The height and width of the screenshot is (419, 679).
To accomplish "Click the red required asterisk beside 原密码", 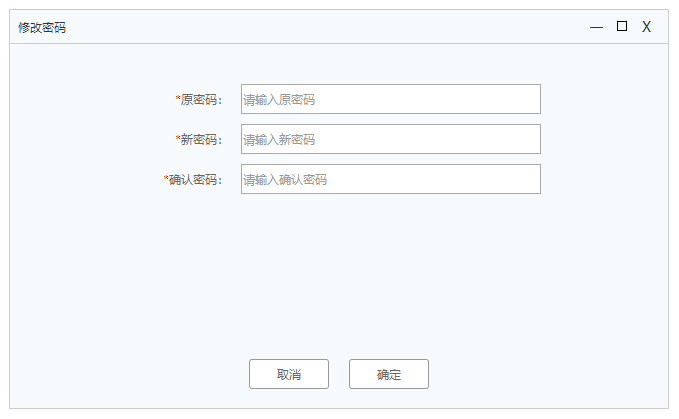I will pyautogui.click(x=178, y=98).
